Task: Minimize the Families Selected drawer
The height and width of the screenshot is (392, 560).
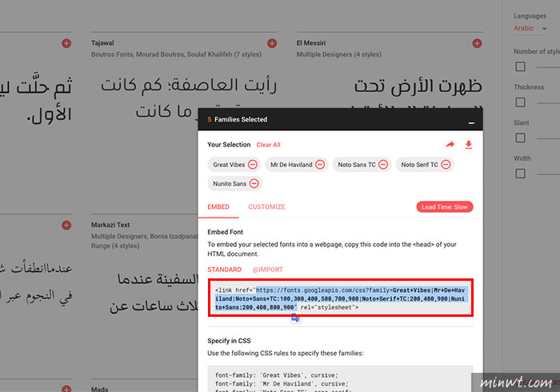Action: click(471, 123)
